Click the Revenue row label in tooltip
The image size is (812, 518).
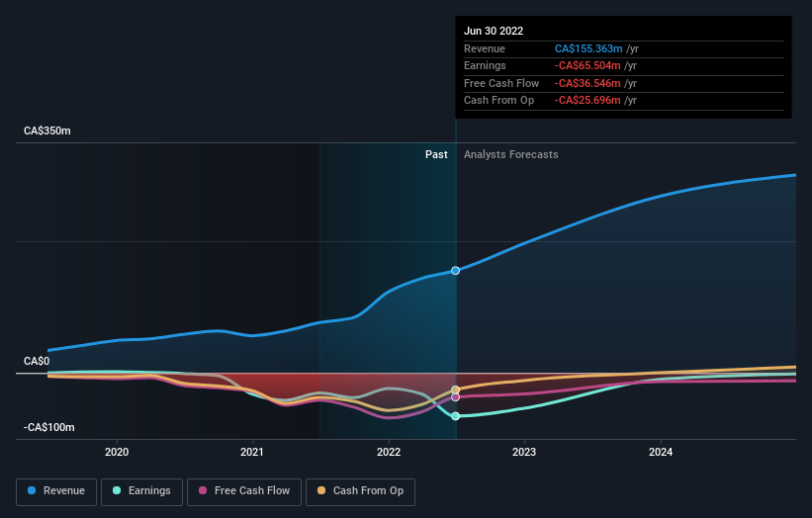click(x=485, y=48)
